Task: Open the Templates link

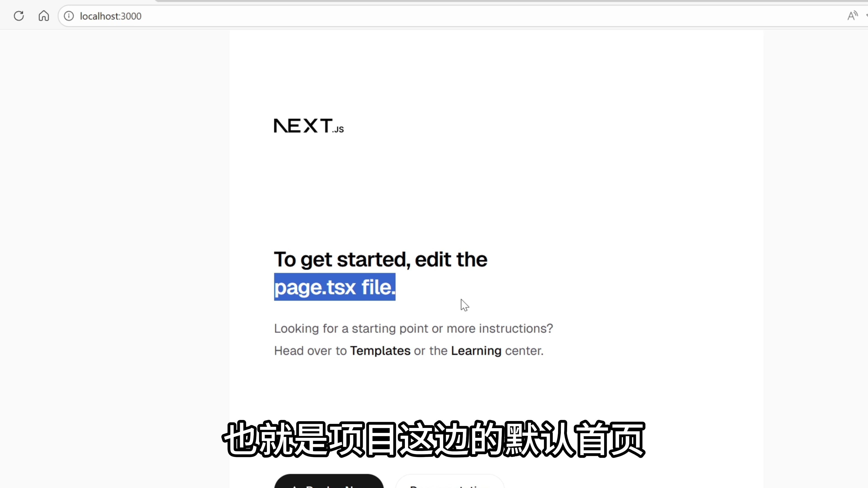Action: click(x=380, y=351)
